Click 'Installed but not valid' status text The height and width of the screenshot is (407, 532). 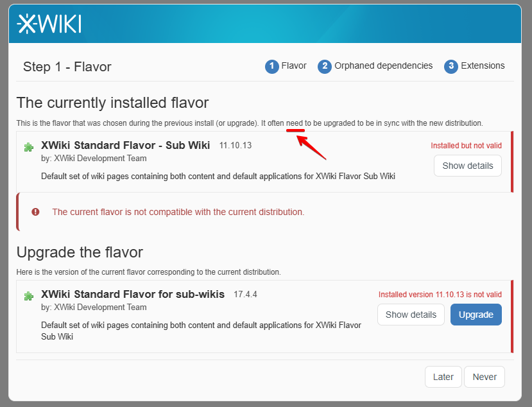466,146
